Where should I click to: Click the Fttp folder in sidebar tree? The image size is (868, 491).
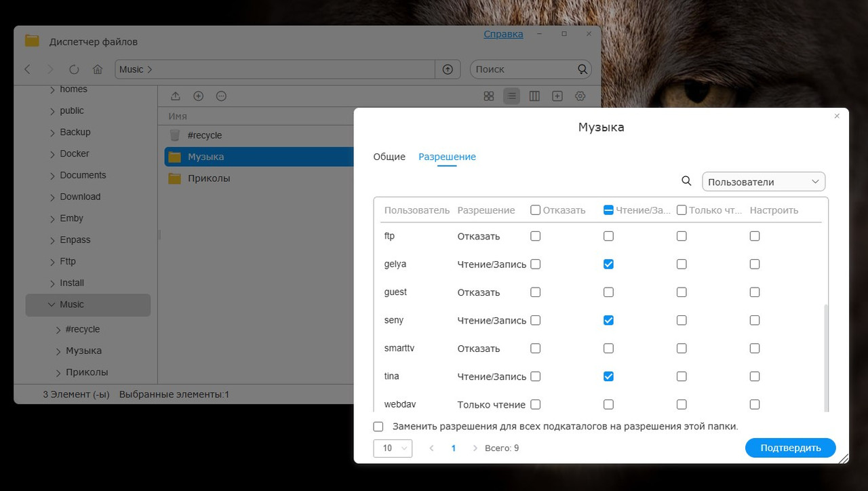point(68,261)
